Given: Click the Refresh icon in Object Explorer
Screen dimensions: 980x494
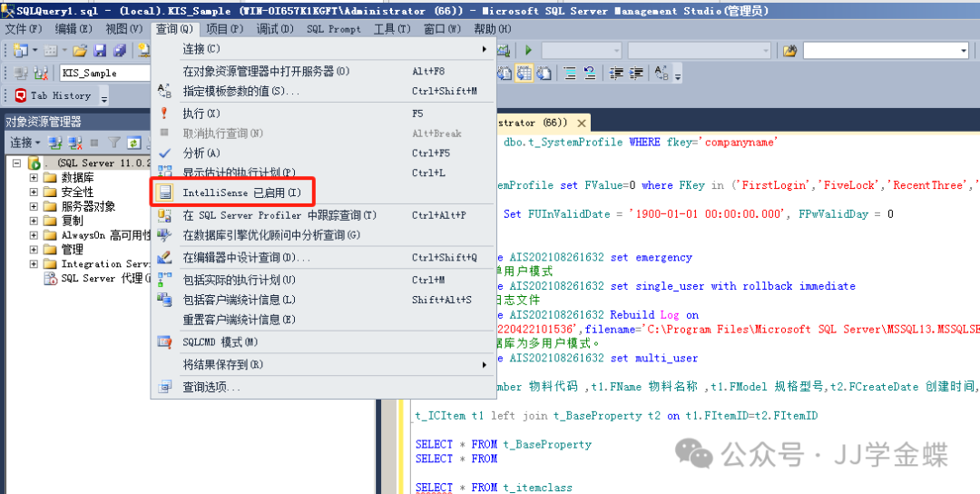Looking at the screenshot, I should click(x=133, y=143).
